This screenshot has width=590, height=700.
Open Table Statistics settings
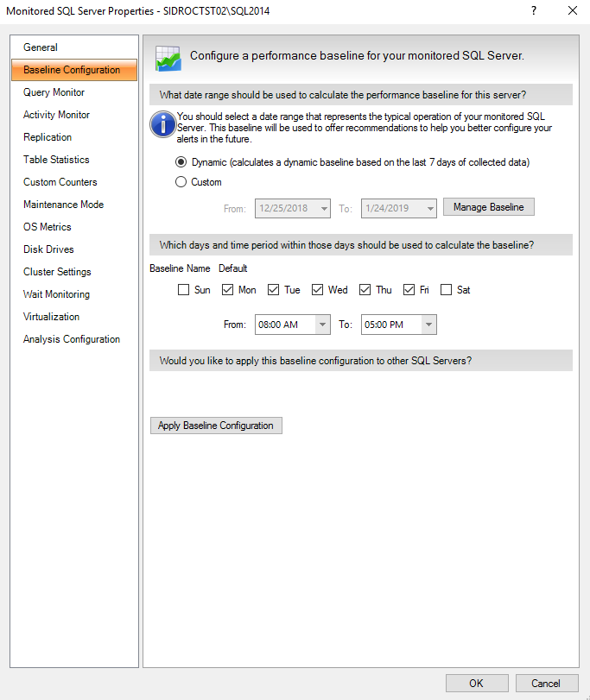[74, 160]
